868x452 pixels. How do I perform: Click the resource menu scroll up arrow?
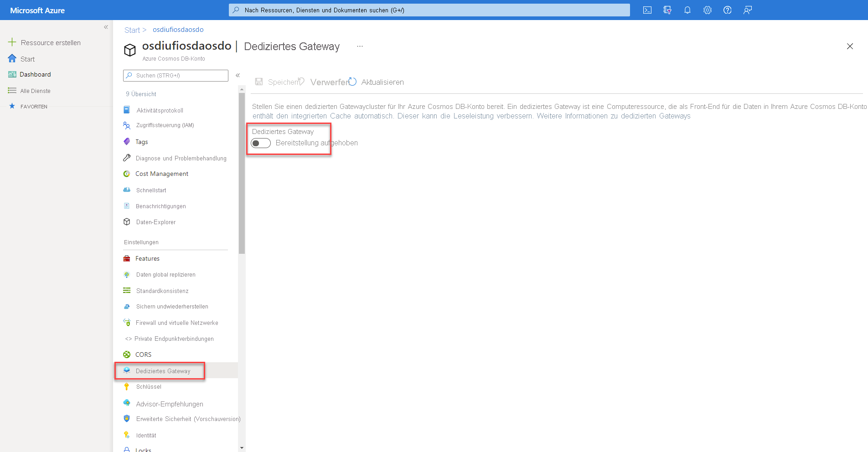coord(242,89)
